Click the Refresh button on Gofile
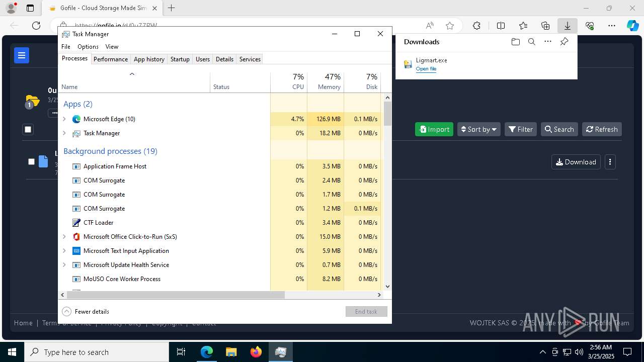Viewport: 644px width, 362px height. [x=602, y=129]
